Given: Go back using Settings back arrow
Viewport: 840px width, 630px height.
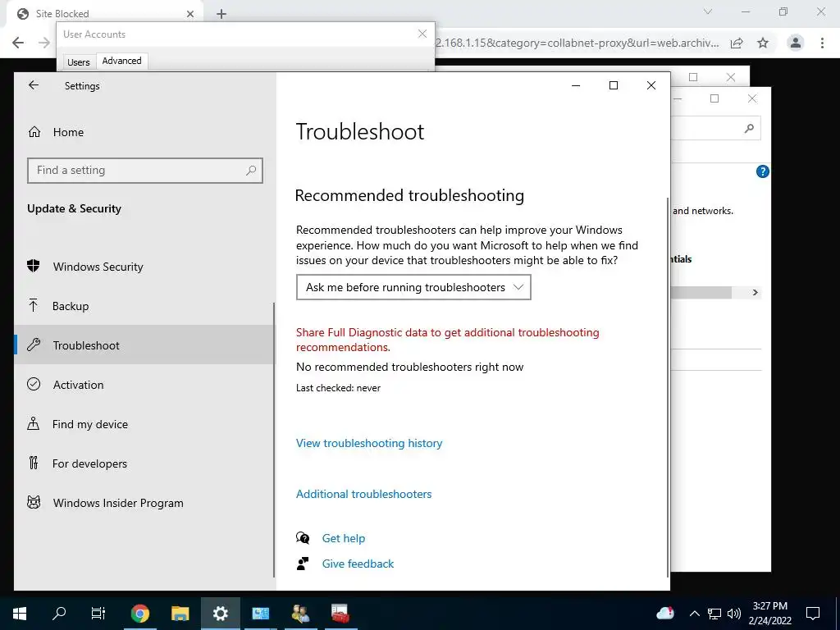Looking at the screenshot, I should click(x=34, y=85).
